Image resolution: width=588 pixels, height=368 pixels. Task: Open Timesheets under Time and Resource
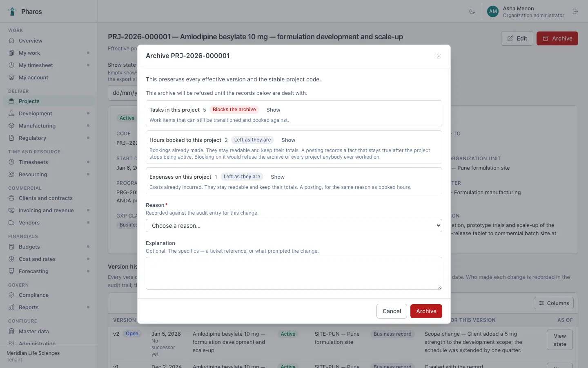[33, 162]
